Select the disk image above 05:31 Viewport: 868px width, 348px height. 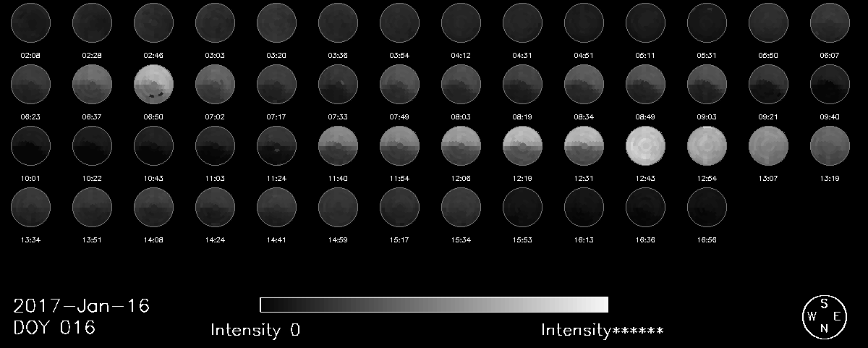[x=707, y=22]
